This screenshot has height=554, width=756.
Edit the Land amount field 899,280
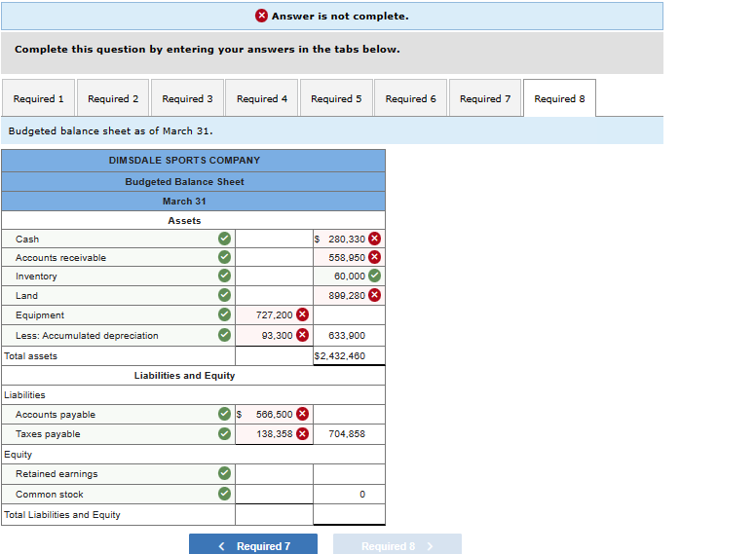click(349, 295)
